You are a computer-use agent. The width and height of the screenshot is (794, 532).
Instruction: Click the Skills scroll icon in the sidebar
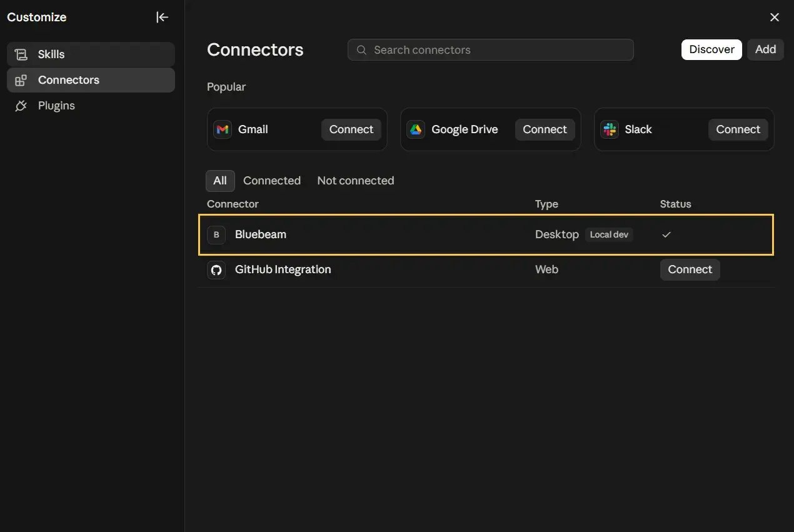click(x=21, y=54)
